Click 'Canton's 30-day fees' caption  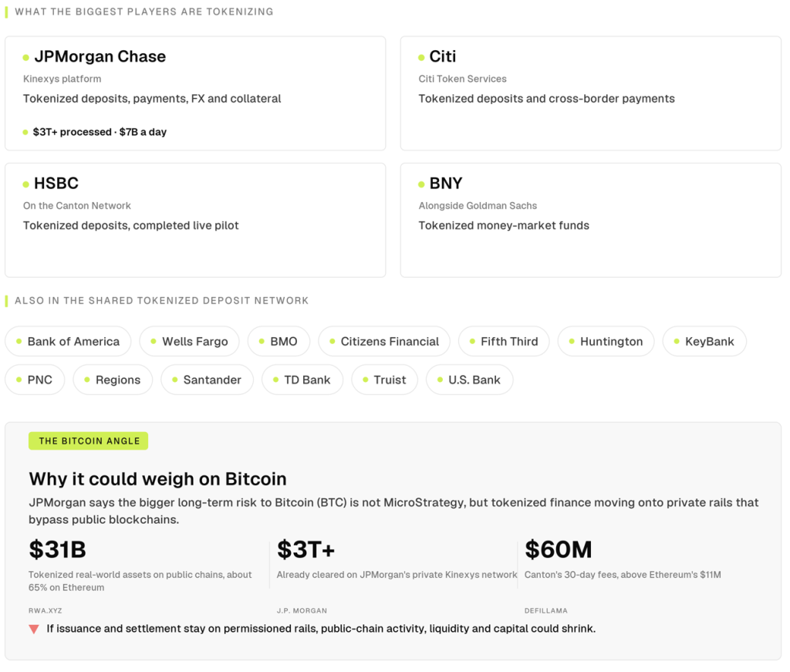(x=623, y=575)
